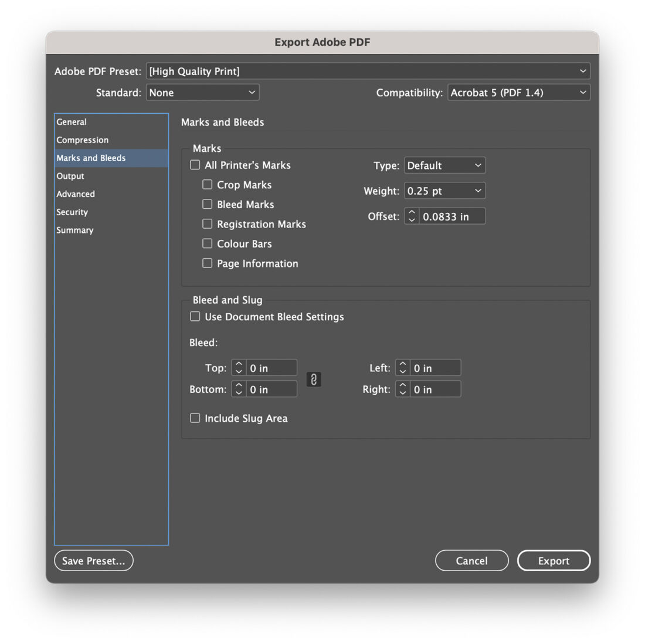Click Export to generate the PDF
The image size is (645, 644).
coord(554,560)
